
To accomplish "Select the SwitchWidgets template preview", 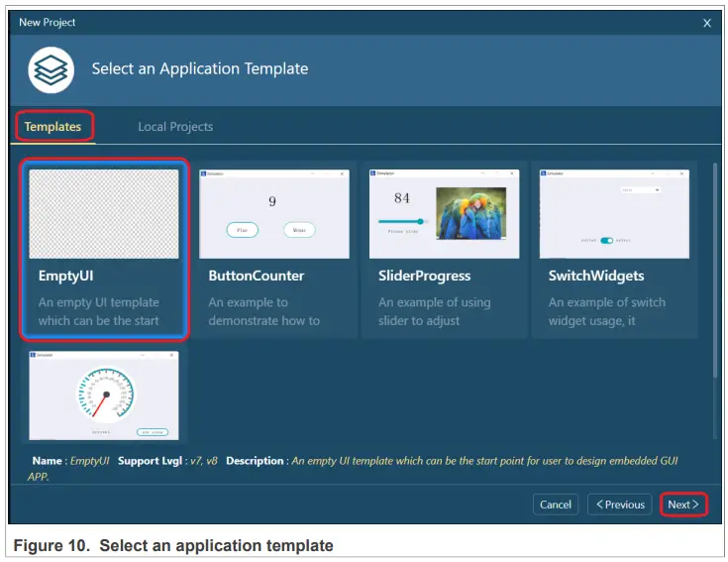I will click(614, 214).
